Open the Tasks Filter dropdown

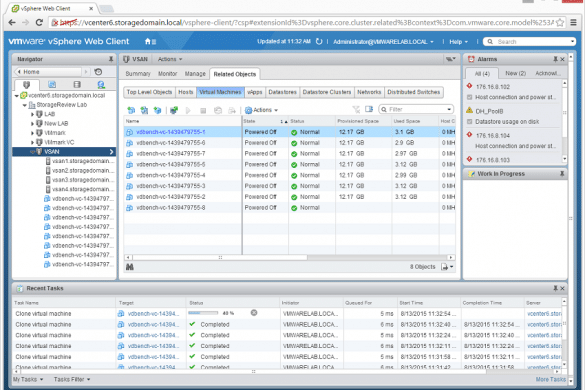(x=72, y=379)
